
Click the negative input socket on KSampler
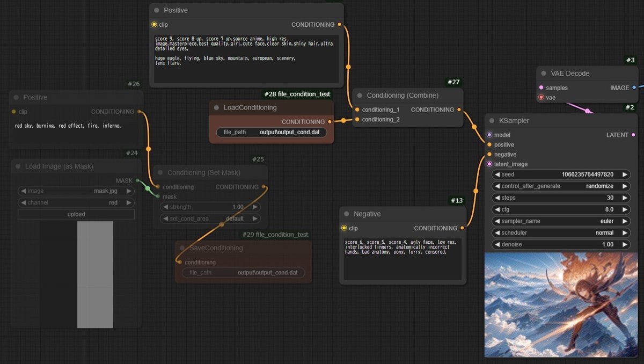click(x=489, y=154)
